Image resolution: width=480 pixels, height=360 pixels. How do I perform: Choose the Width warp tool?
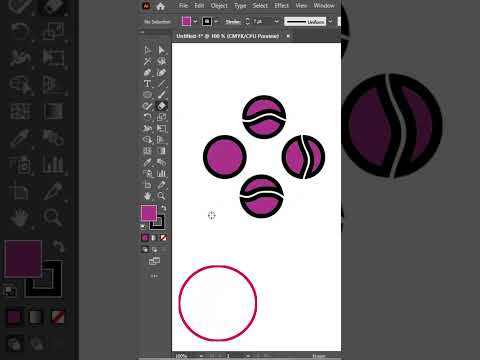pos(148,129)
